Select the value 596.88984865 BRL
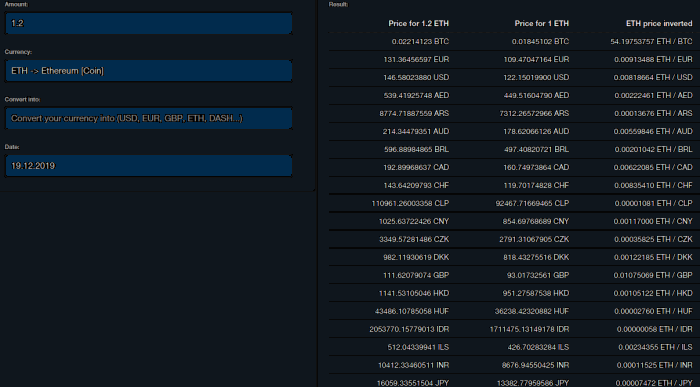The image size is (700, 387). click(417, 150)
